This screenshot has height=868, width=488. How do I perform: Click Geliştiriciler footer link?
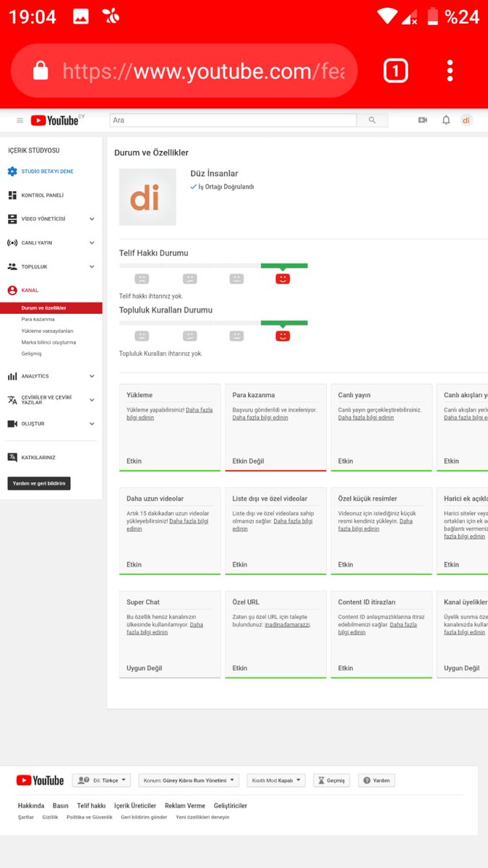(x=231, y=806)
